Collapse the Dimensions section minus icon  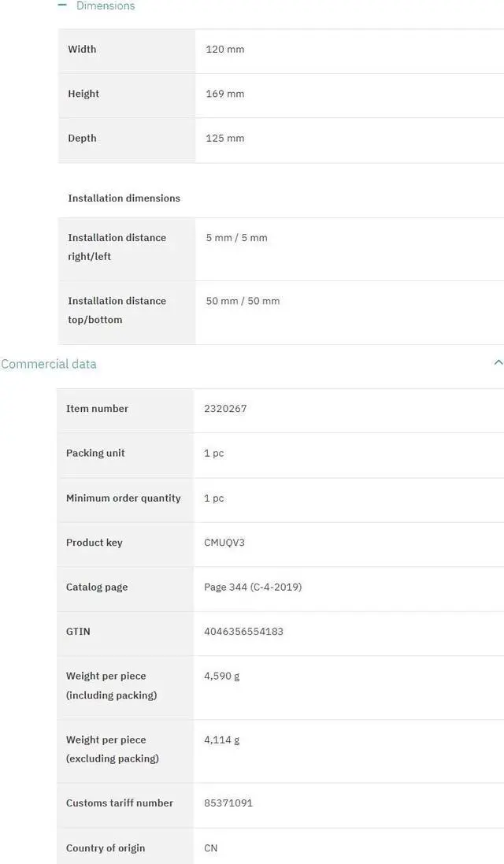pos(62,5)
